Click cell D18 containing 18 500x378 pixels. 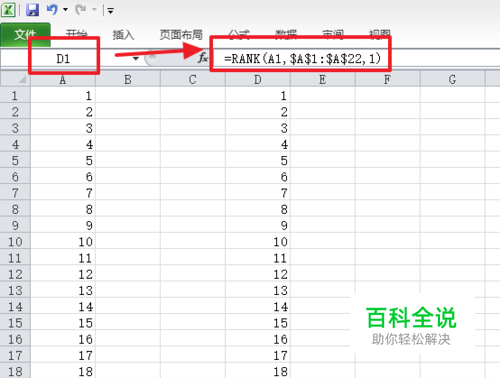[x=258, y=371]
